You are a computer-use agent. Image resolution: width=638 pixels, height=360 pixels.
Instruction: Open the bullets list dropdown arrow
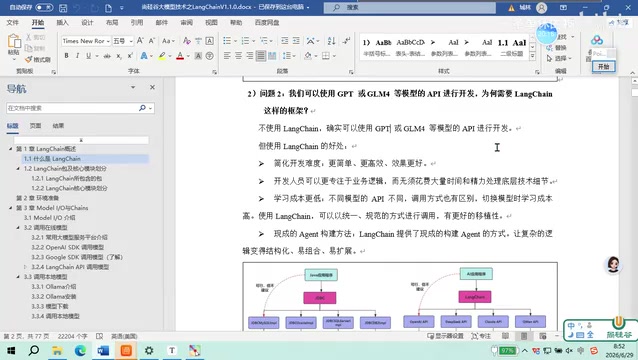pos(235,41)
